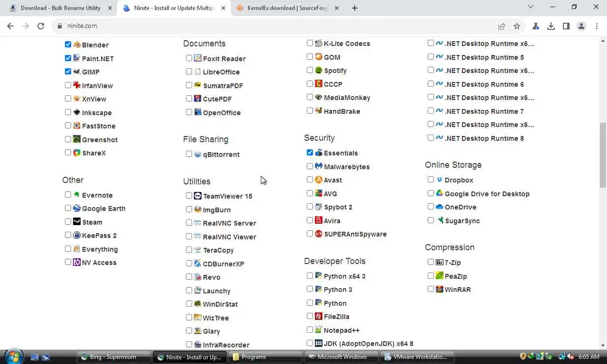Viewport: 607px width, 364px height.
Task: Click the SUPERAntiSpyware icon
Action: point(318,234)
